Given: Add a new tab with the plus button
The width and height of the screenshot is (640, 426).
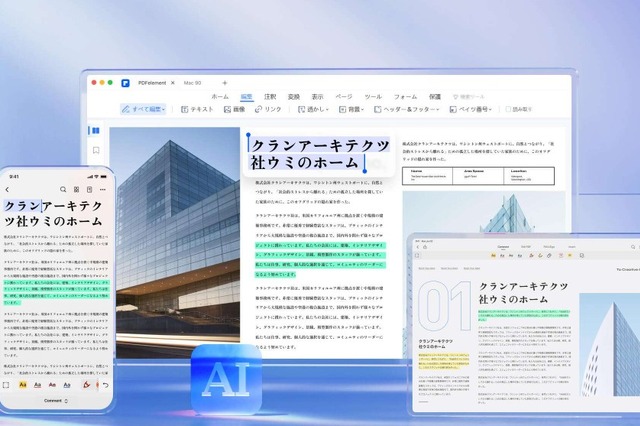Looking at the screenshot, I should 224,83.
